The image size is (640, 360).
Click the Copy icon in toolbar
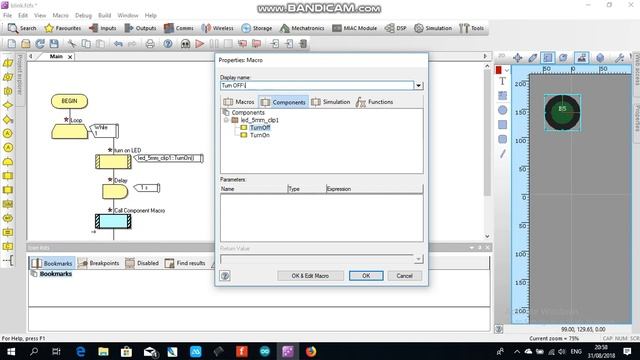[x=86, y=44]
